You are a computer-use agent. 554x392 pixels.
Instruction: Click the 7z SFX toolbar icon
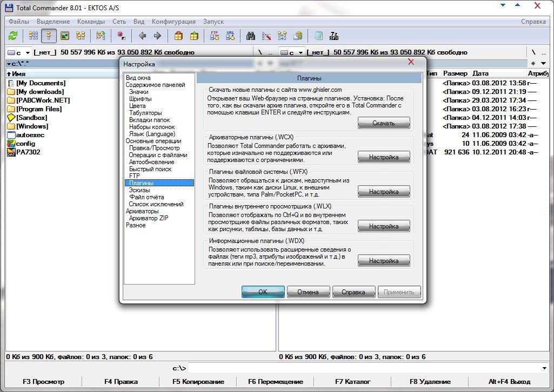tap(334, 36)
